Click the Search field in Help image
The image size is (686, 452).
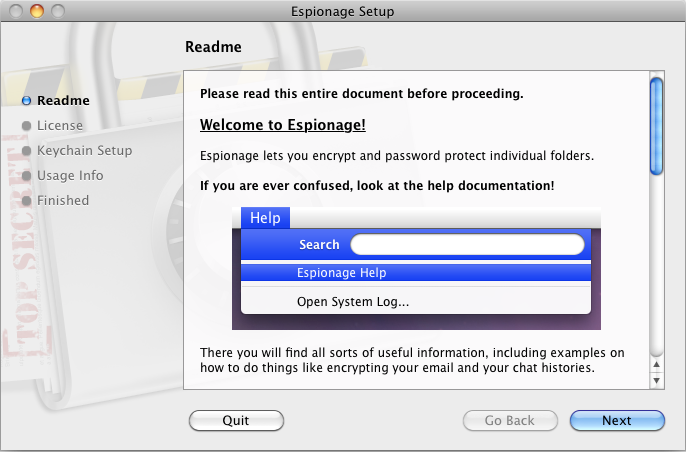(x=467, y=244)
